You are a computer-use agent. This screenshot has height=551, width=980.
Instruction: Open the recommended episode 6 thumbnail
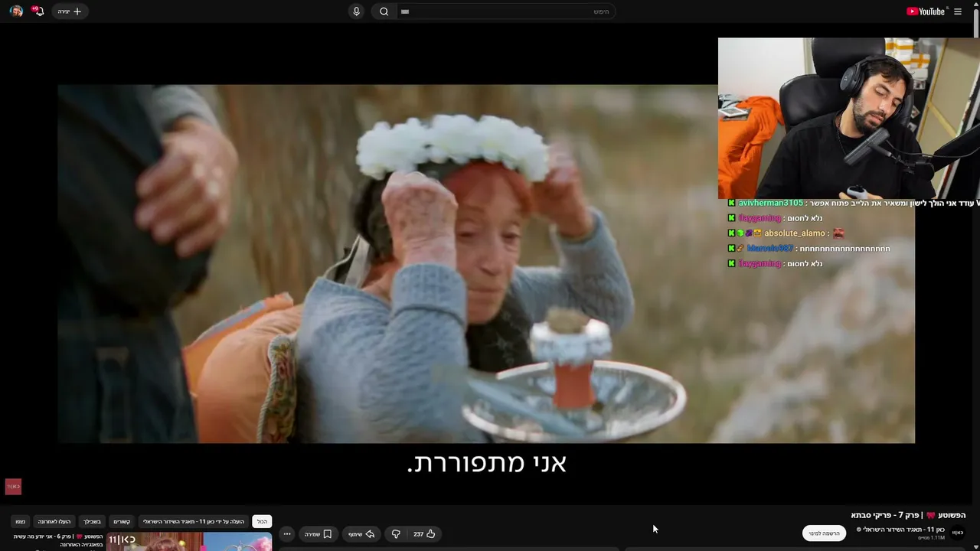[x=189, y=542]
